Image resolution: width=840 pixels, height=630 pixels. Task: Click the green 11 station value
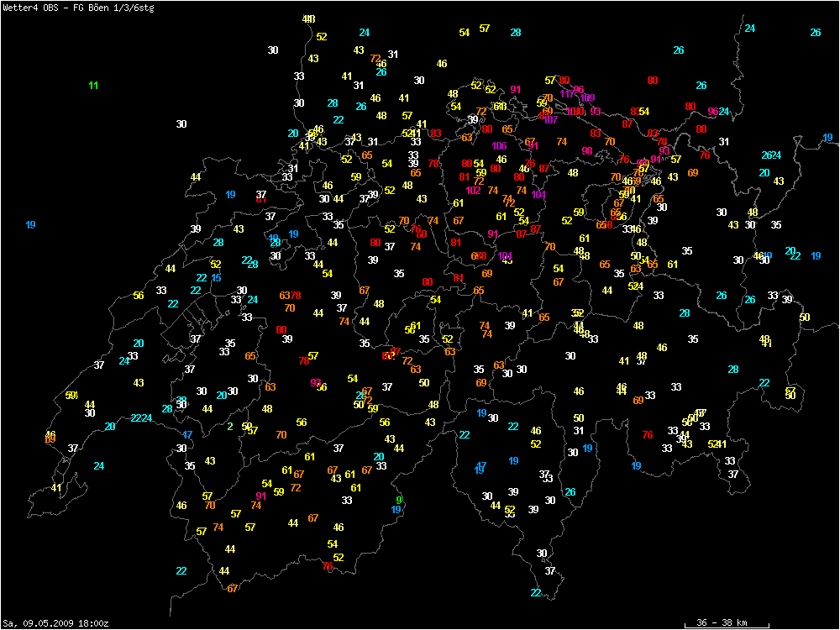[93, 86]
